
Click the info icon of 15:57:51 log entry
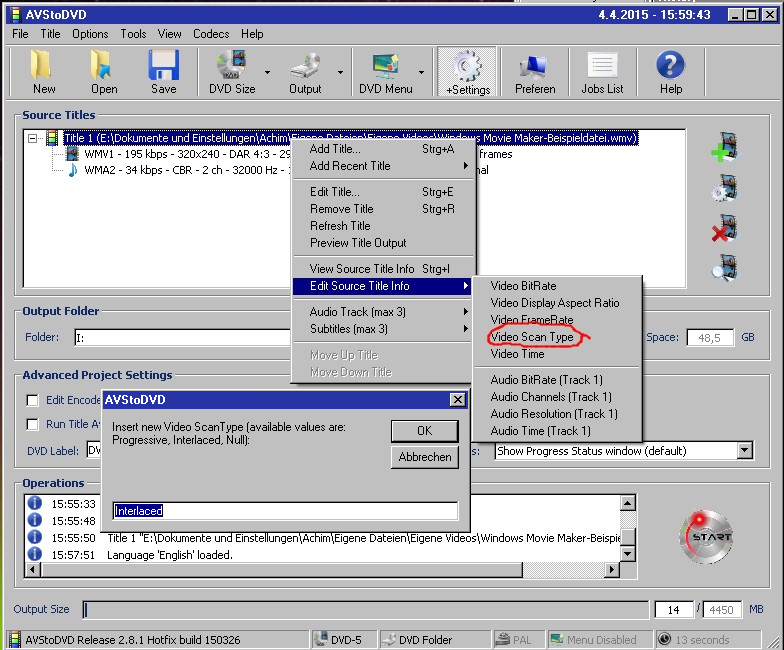tap(34, 554)
